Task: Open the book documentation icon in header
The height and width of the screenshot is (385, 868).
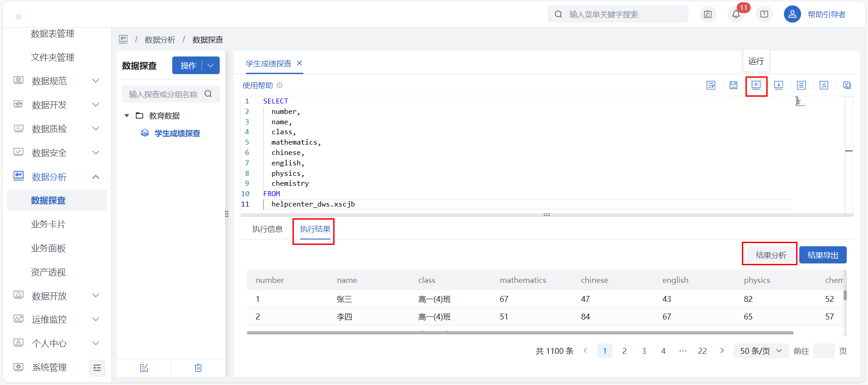Action: (764, 14)
